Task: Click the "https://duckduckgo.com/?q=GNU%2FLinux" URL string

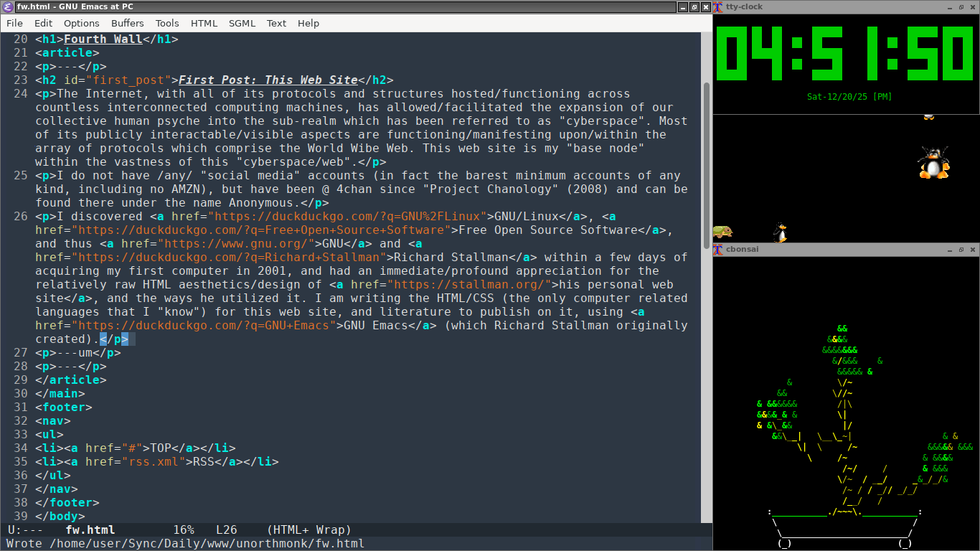Action: (347, 217)
